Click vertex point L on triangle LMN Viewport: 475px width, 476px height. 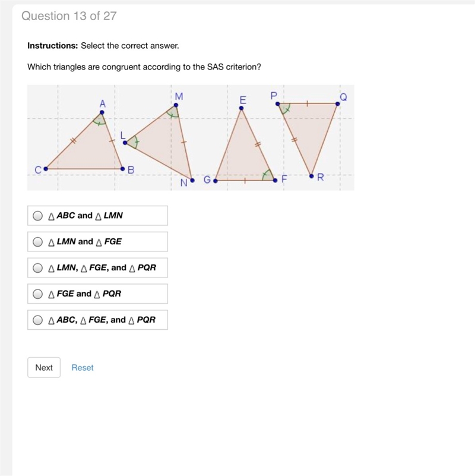[125, 143]
